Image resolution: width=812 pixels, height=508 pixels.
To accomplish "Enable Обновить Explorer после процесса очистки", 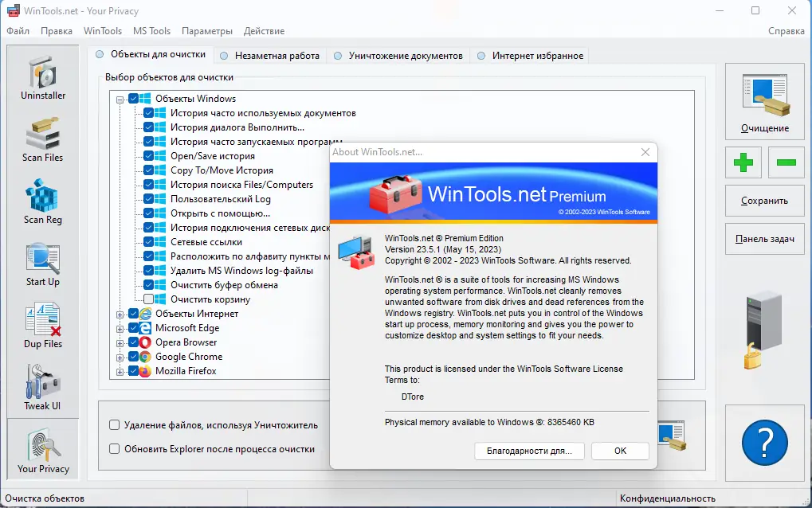I will click(x=115, y=448).
